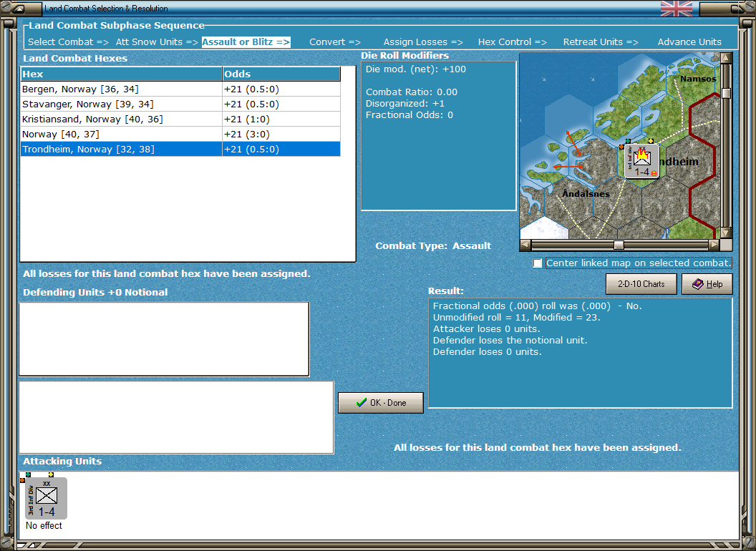
Task: Click the OK - Done button
Action: point(381,403)
